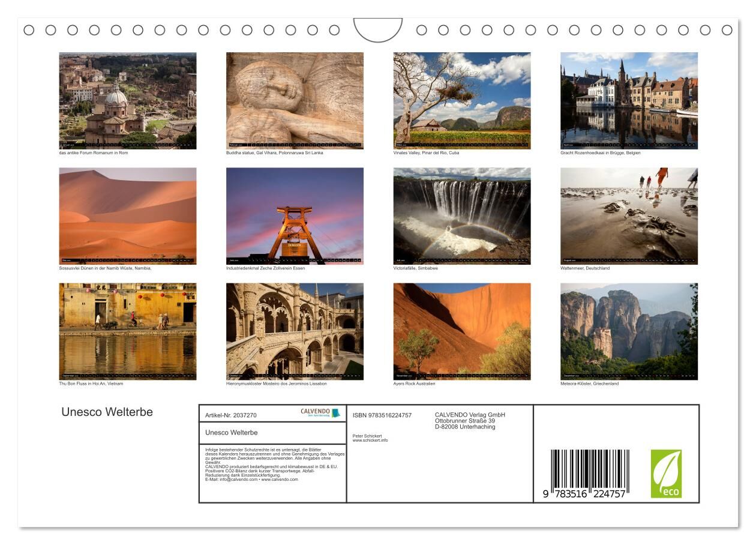756x545 pixels.
Task: Click the Artikel-Nr. 2037270 field
Action: pyautogui.click(x=231, y=415)
